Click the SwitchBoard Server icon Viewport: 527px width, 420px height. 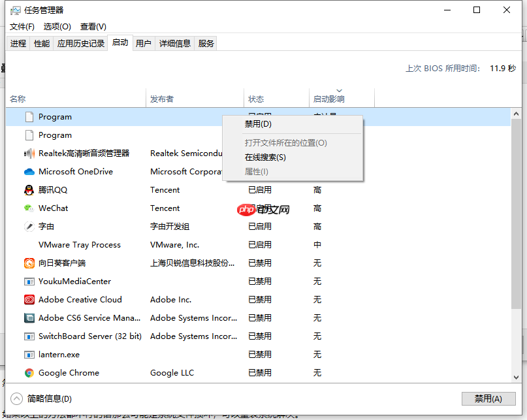29,336
